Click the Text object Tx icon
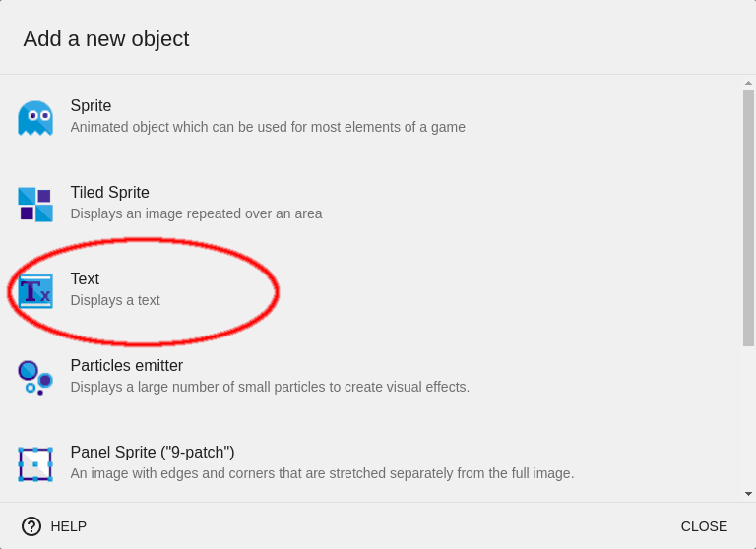756x549 pixels. click(x=35, y=291)
